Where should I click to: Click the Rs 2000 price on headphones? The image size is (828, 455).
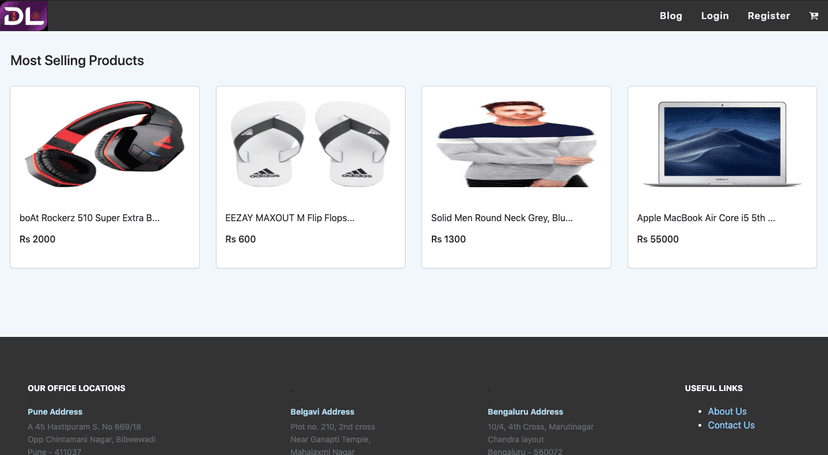click(38, 239)
